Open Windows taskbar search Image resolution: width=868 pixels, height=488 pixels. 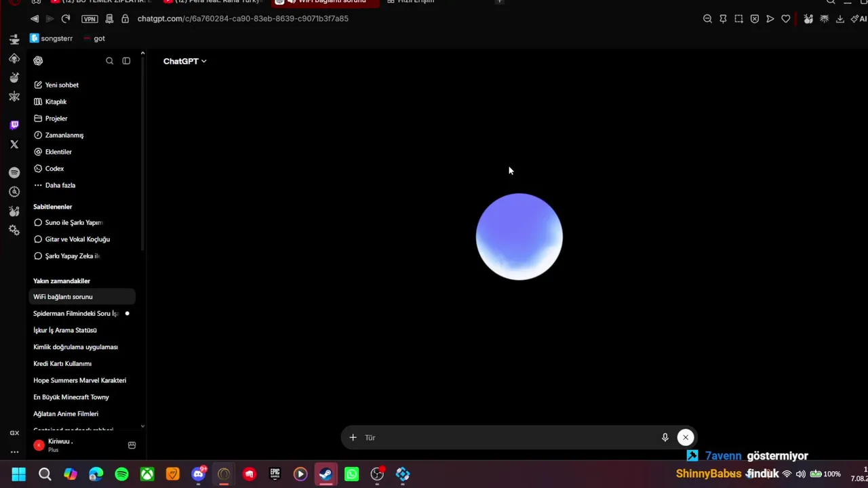click(45, 474)
